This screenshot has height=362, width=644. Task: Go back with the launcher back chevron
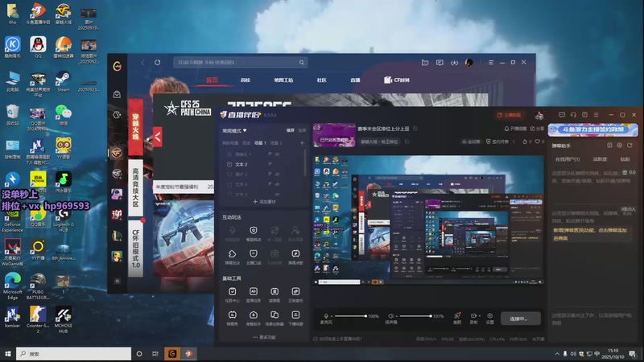coord(143,63)
